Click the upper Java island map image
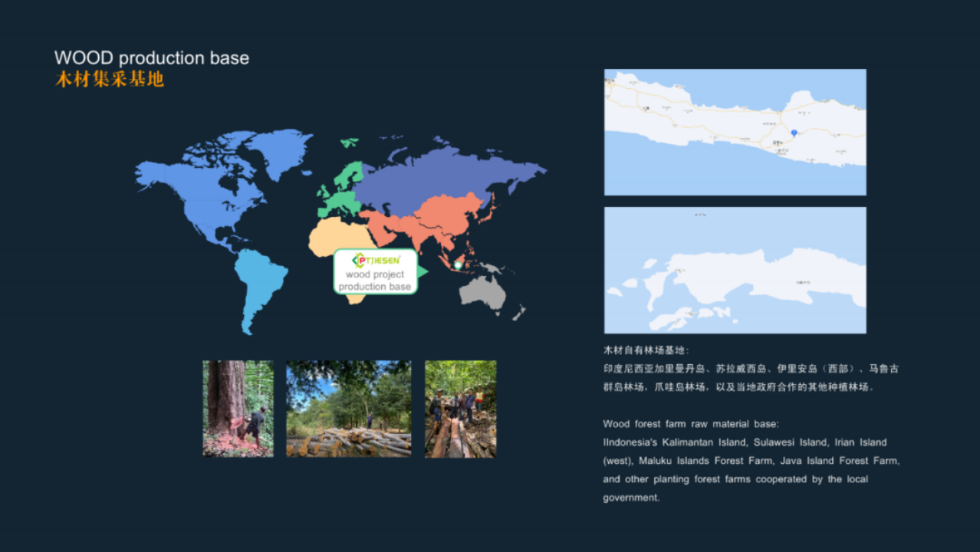Screen dimensions: 980x552 735,132
